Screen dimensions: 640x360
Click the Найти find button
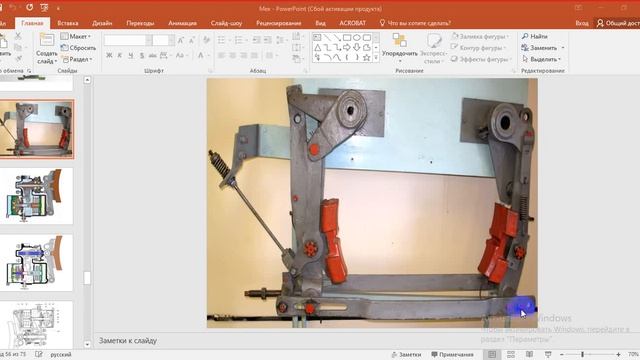[x=535, y=36]
